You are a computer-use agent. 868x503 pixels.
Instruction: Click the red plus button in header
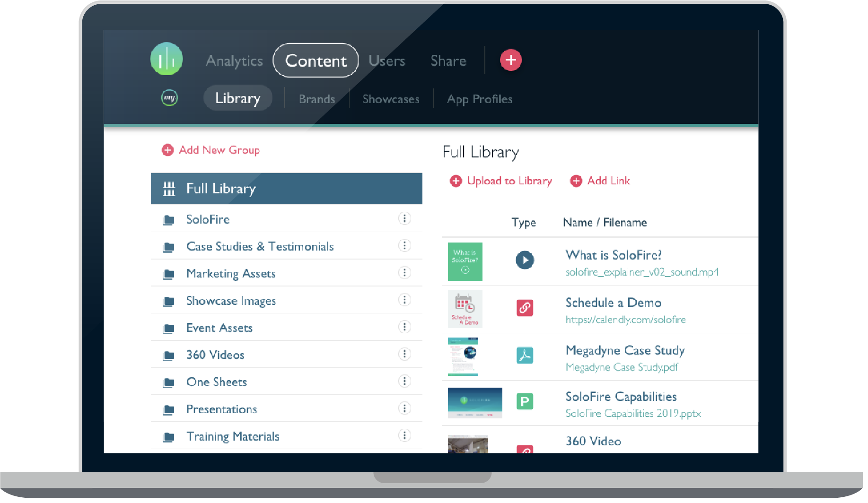(x=511, y=60)
